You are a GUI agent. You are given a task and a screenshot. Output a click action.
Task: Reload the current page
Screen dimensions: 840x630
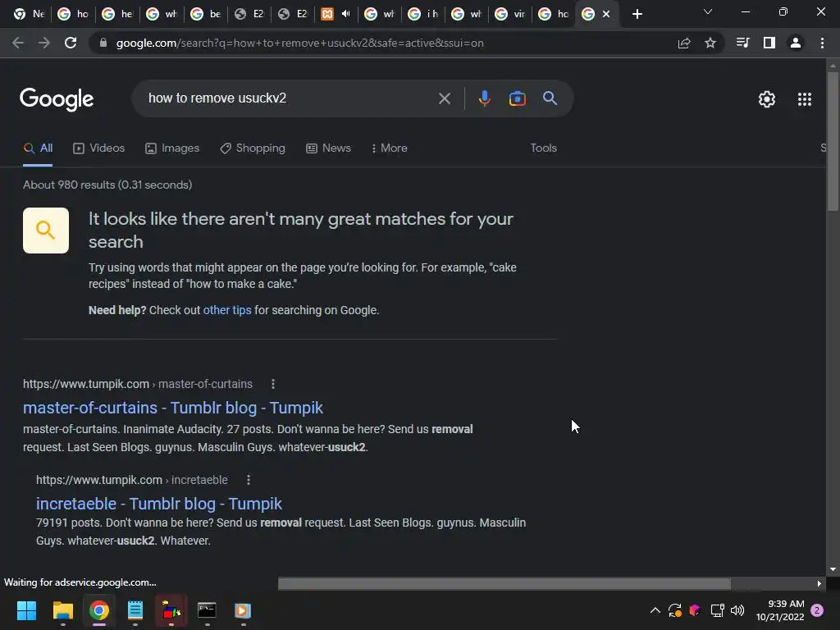71,43
